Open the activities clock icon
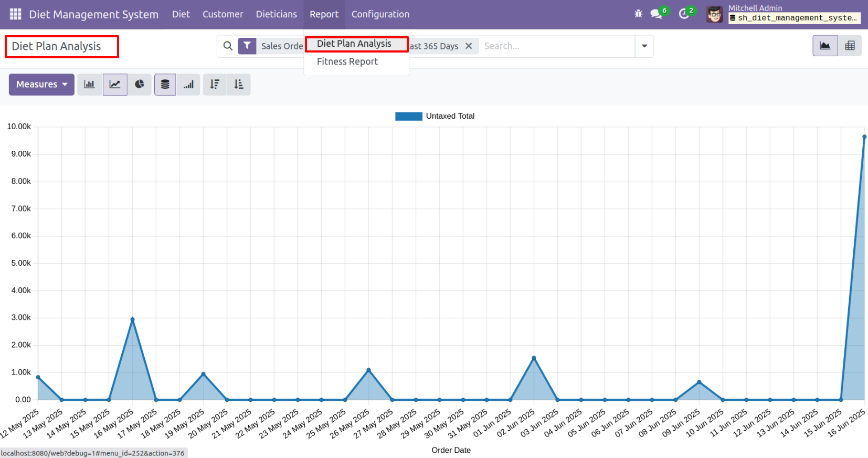Image resolution: width=868 pixels, height=458 pixels. coord(684,14)
